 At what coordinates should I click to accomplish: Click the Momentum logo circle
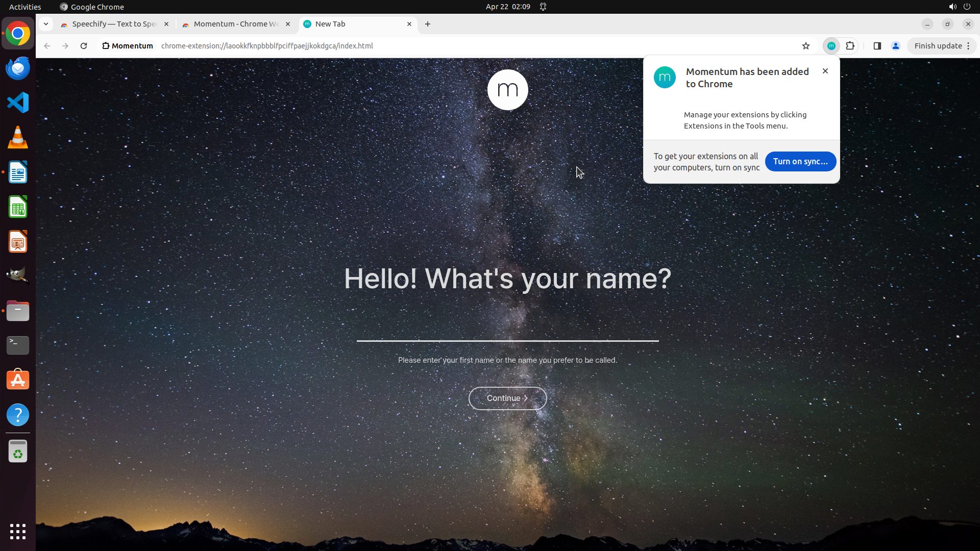[507, 90]
